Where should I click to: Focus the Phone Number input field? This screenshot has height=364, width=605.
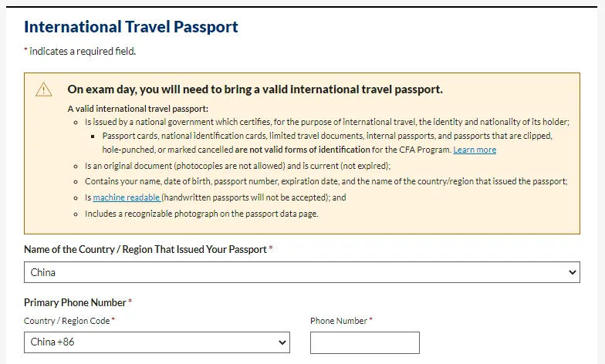tap(364, 342)
